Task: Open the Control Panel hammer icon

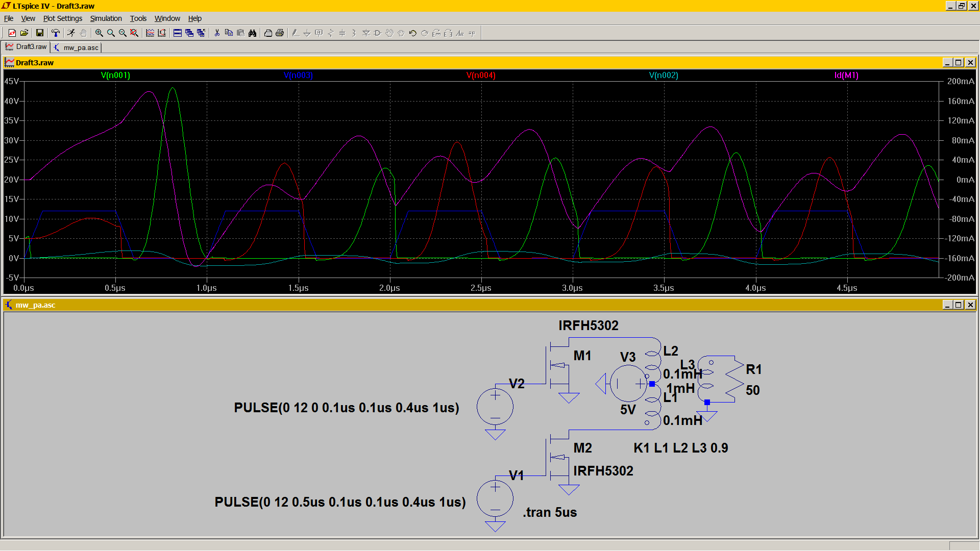Action: [x=56, y=33]
